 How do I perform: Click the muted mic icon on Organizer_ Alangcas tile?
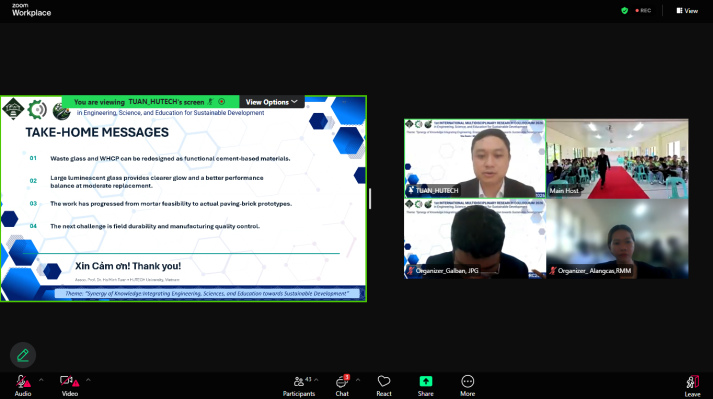coord(553,271)
